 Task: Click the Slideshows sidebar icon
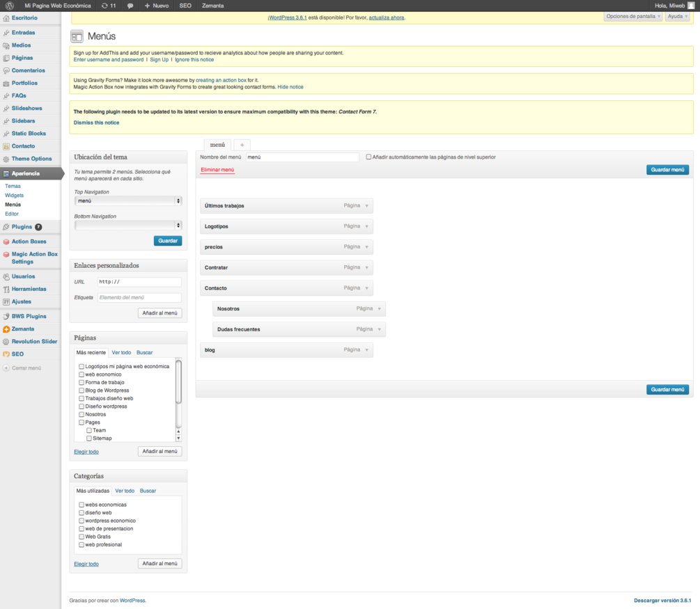[x=6, y=109]
